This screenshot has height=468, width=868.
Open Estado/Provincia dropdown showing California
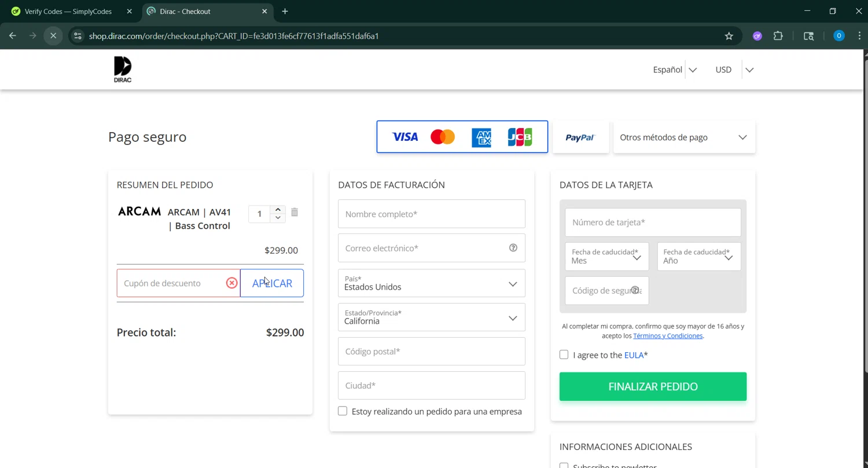(432, 317)
